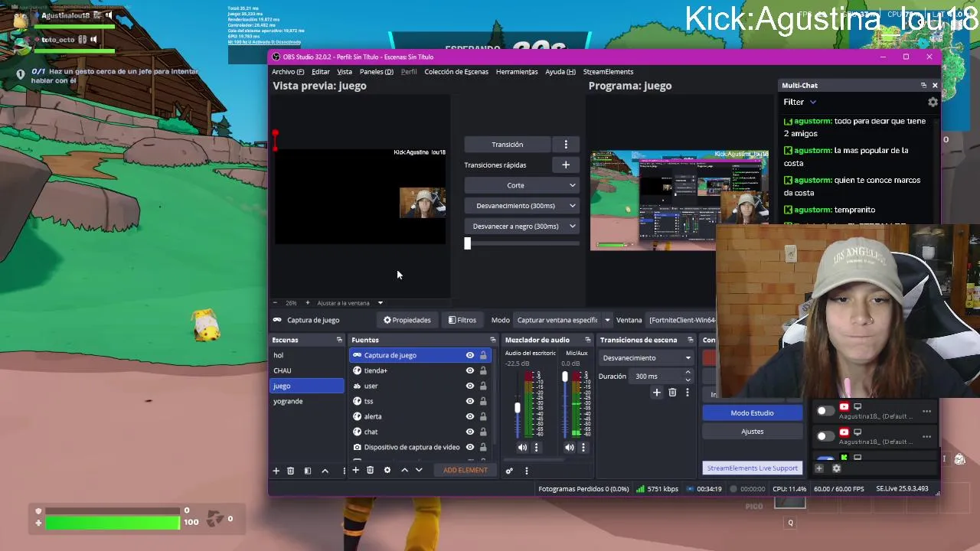
Task: Hide the Captura de juego source
Action: pyautogui.click(x=470, y=355)
